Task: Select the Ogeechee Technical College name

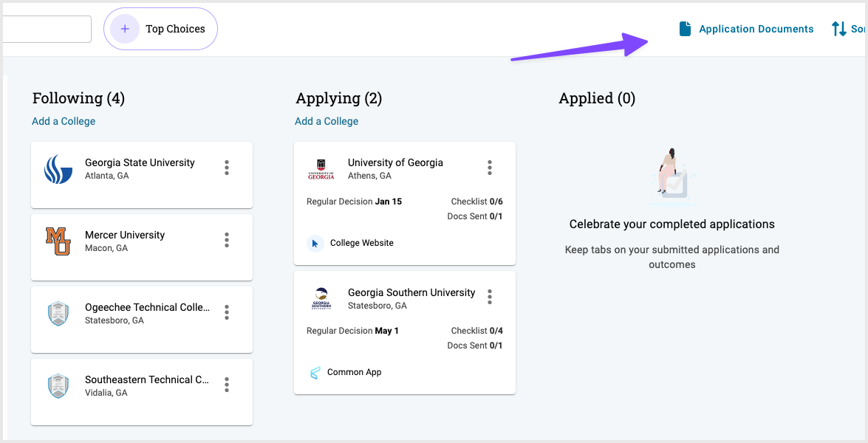Action: pos(147,307)
